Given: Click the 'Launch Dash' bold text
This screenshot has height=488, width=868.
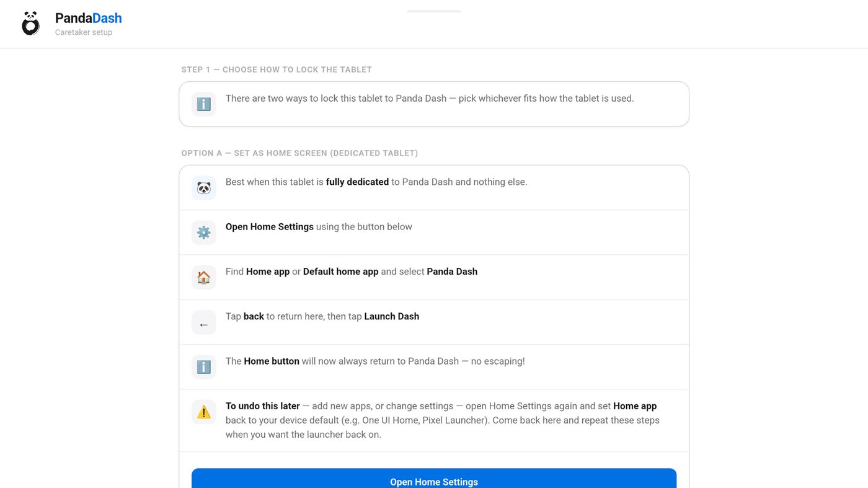Looking at the screenshot, I should point(392,316).
